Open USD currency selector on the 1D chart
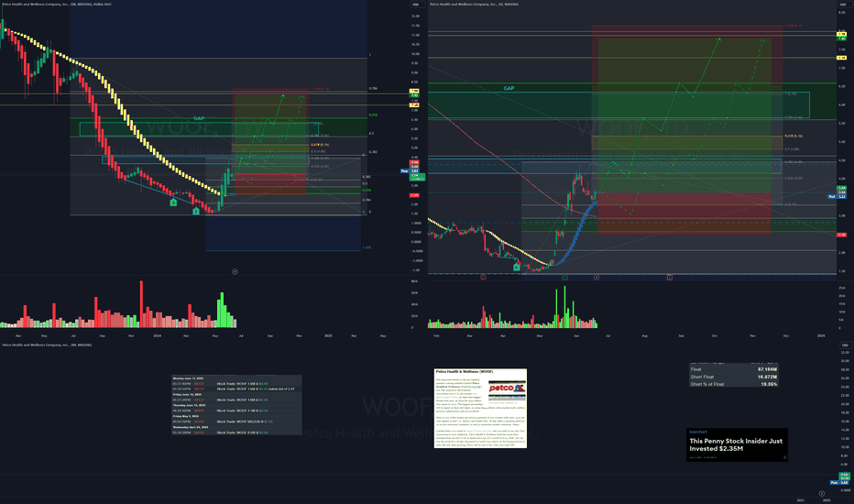The image size is (854, 504). (843, 5)
